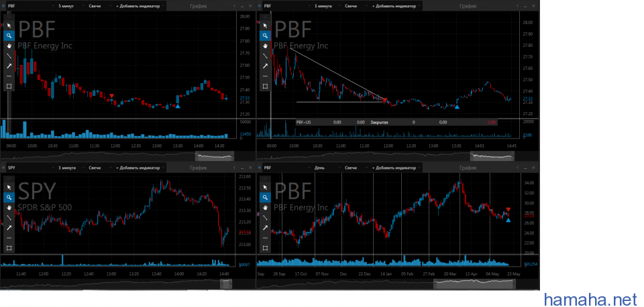Click red sell marker on PBF 5-minute chart
This screenshot has width=644, height=307.
coord(111,96)
